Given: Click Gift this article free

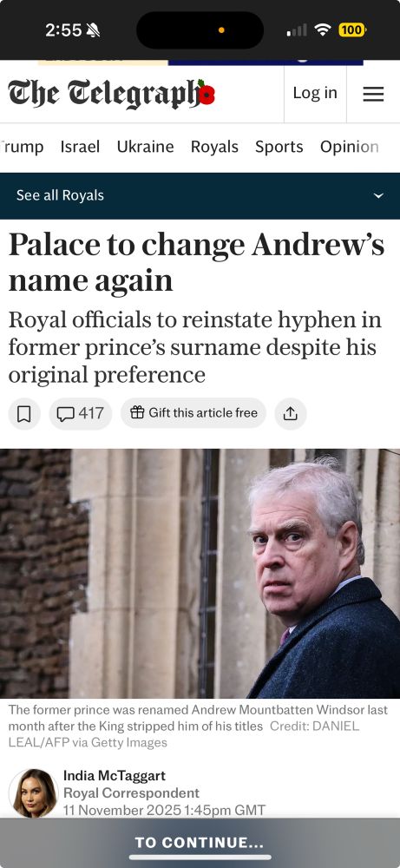Looking at the screenshot, I should click(x=193, y=413).
